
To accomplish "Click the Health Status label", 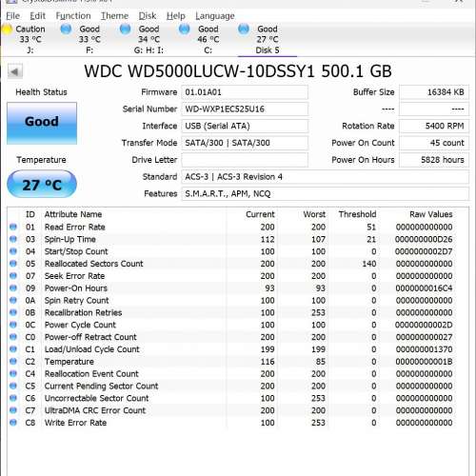I will 41,92.
